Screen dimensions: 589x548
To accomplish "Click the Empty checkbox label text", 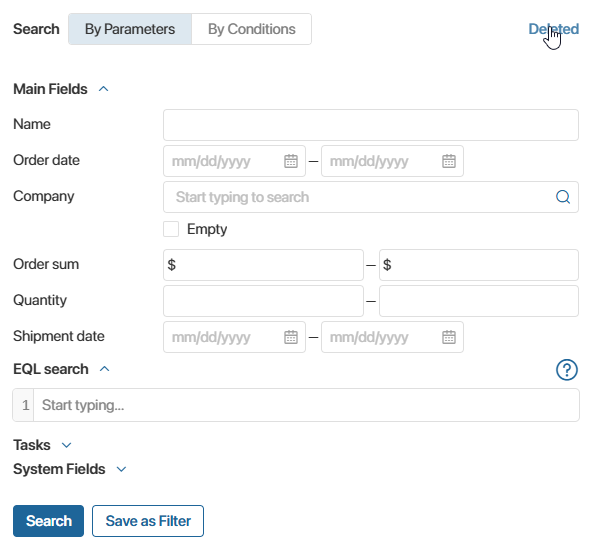I will pos(207,229).
